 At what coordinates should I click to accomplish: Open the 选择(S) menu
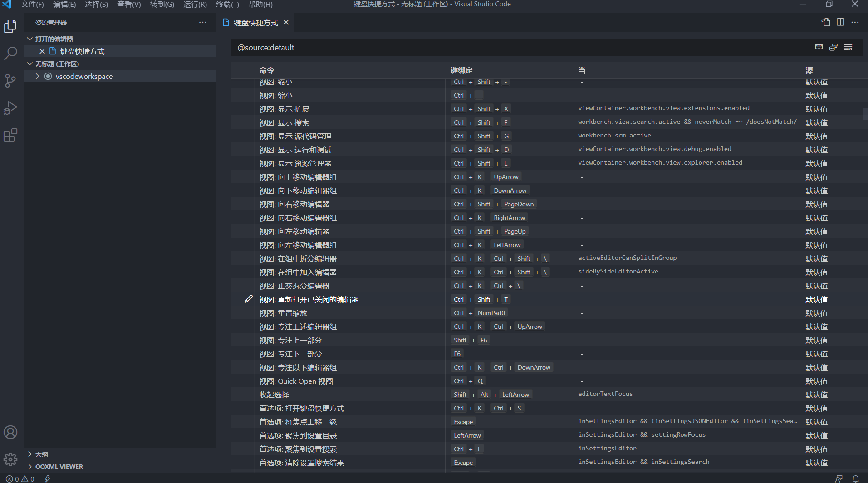coord(97,4)
